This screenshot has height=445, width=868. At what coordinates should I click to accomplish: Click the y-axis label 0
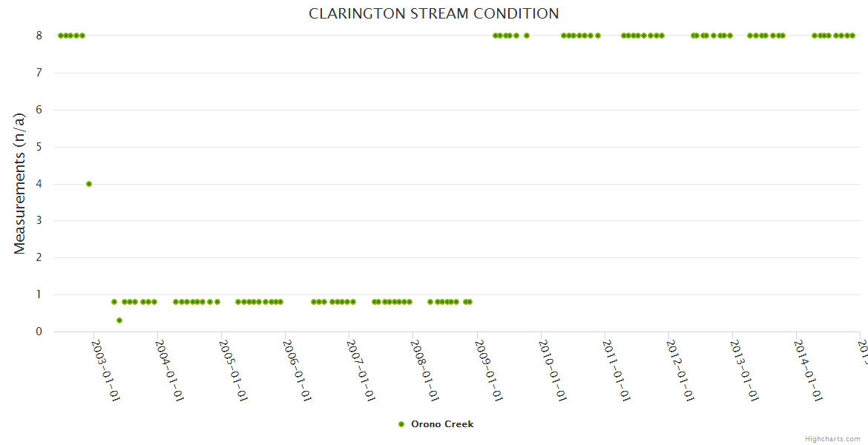tap(39, 332)
